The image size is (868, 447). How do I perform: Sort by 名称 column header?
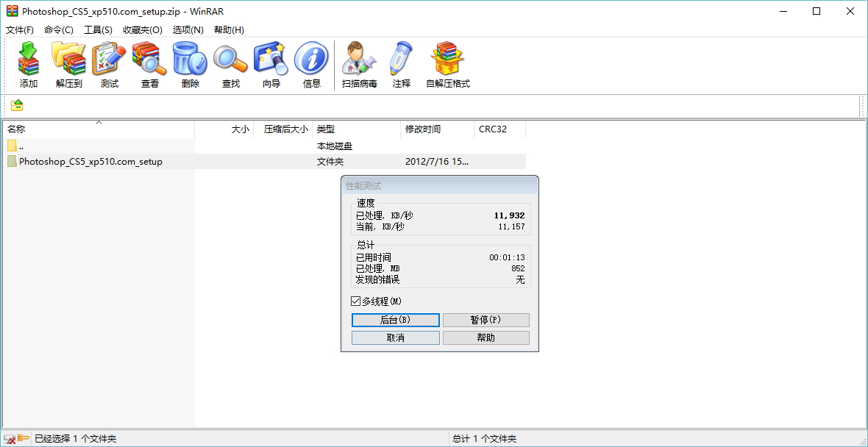(x=99, y=129)
